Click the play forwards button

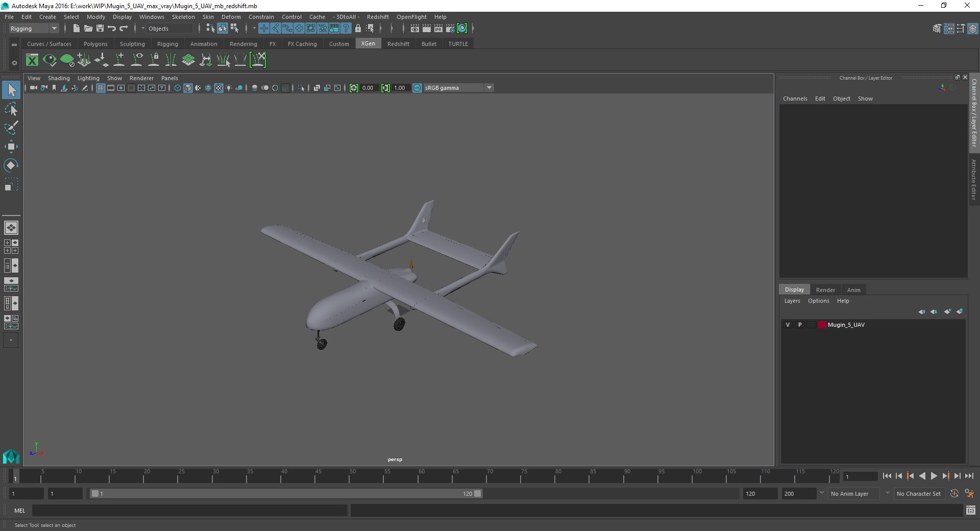coord(934,476)
